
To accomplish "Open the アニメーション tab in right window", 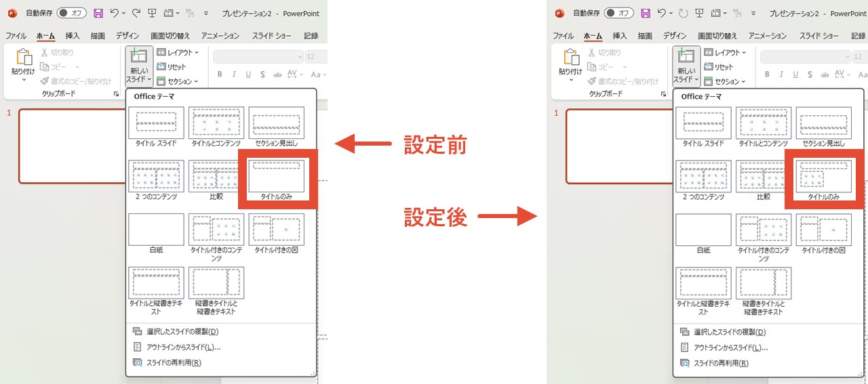I will coord(768,36).
